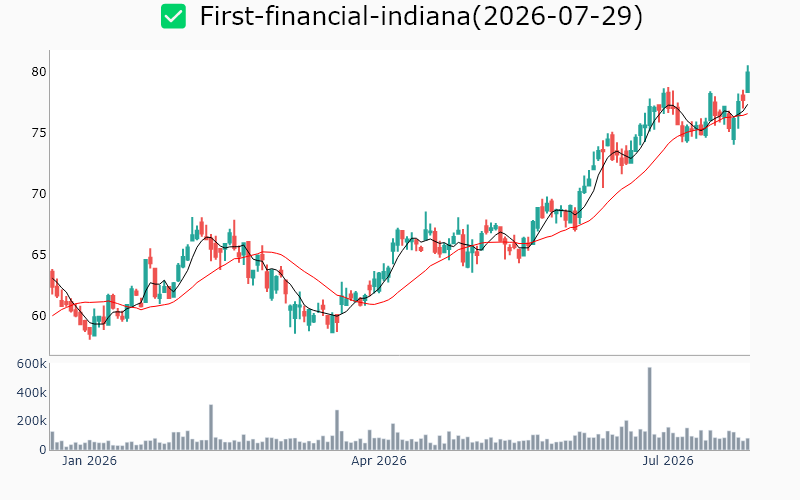Click the 80 price axis label
The width and height of the screenshot is (800, 500).
(x=39, y=72)
